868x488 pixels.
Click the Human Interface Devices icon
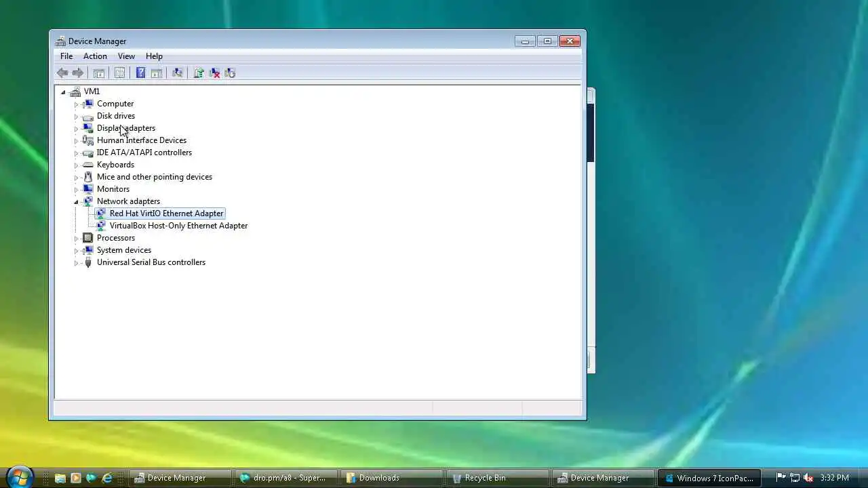[87, 140]
